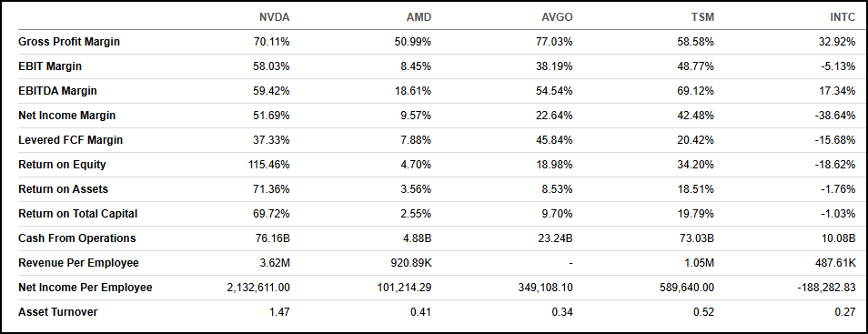The height and width of the screenshot is (334, 868).
Task: Select the Gross Profit Margin row label
Action: point(69,42)
